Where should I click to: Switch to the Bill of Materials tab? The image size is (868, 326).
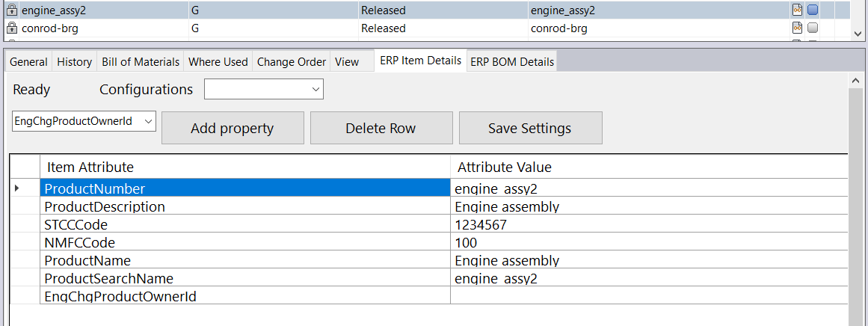coord(141,62)
